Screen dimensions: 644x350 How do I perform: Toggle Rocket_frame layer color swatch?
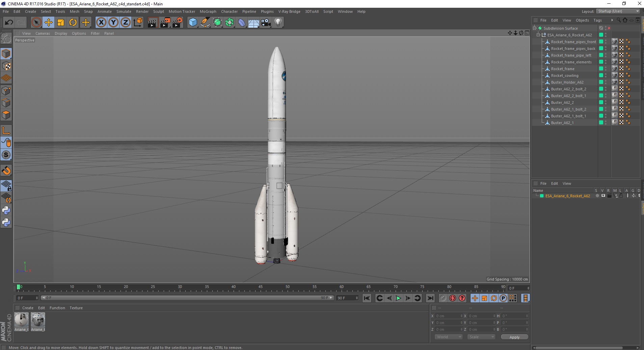(x=601, y=69)
